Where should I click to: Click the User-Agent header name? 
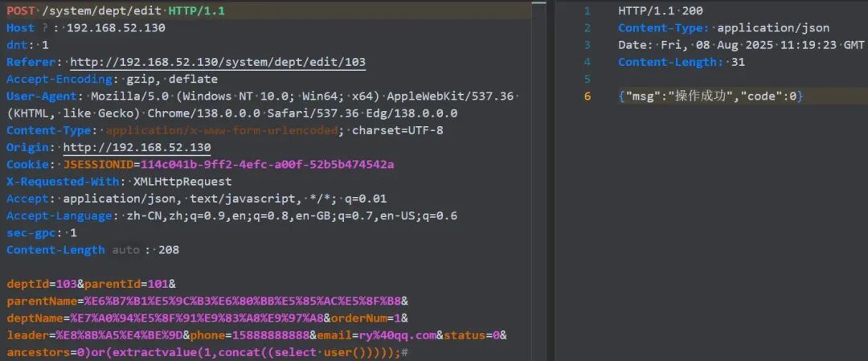41,96
